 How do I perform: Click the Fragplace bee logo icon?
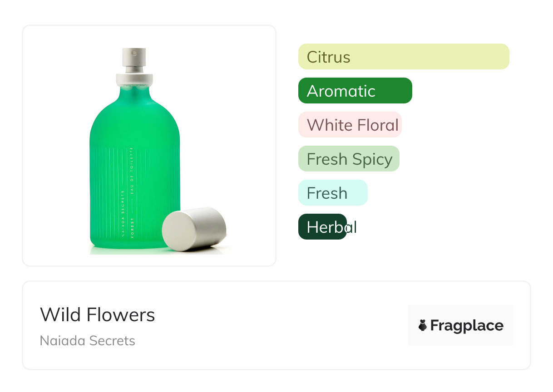tap(423, 325)
